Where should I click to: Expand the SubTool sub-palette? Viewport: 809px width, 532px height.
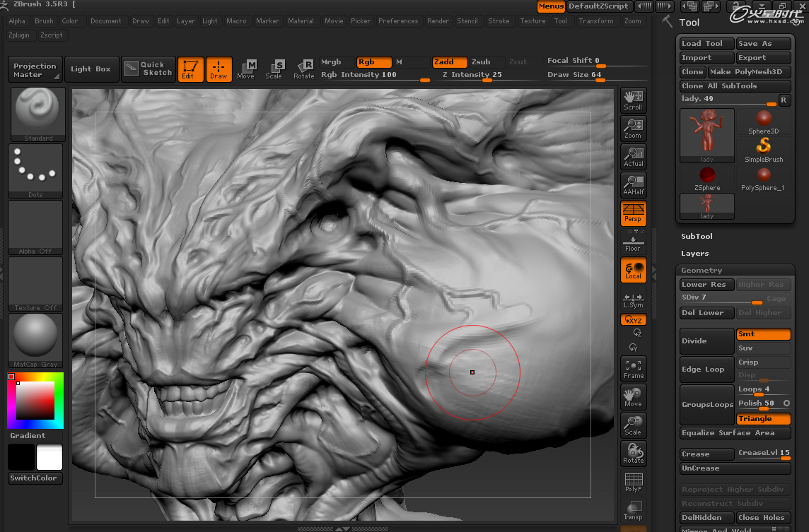[697, 236]
